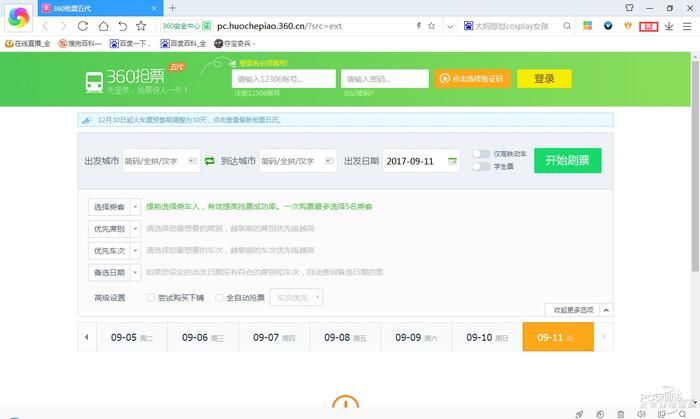Click the forgot password link
Image resolution: width=700 pixels, height=419 pixels.
point(358,93)
